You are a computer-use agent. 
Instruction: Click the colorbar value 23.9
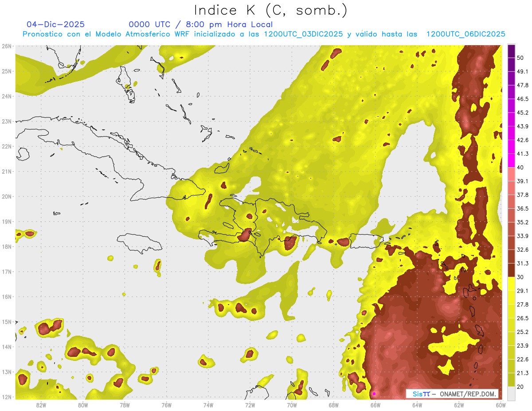click(522, 345)
